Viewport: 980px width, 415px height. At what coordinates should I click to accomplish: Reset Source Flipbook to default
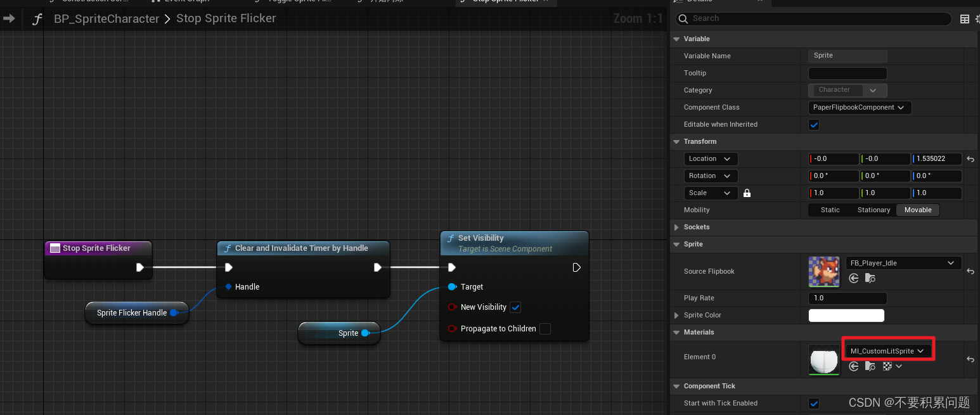click(x=970, y=271)
